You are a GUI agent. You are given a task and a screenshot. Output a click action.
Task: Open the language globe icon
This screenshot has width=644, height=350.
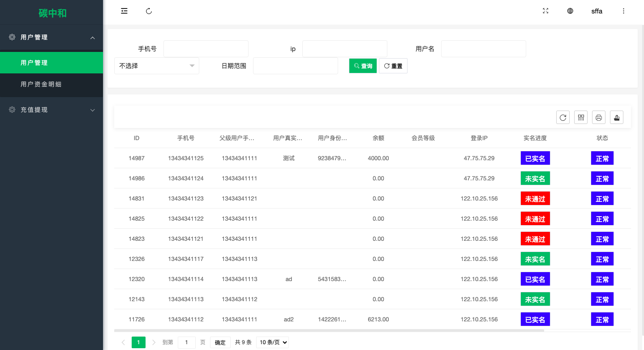click(x=570, y=11)
